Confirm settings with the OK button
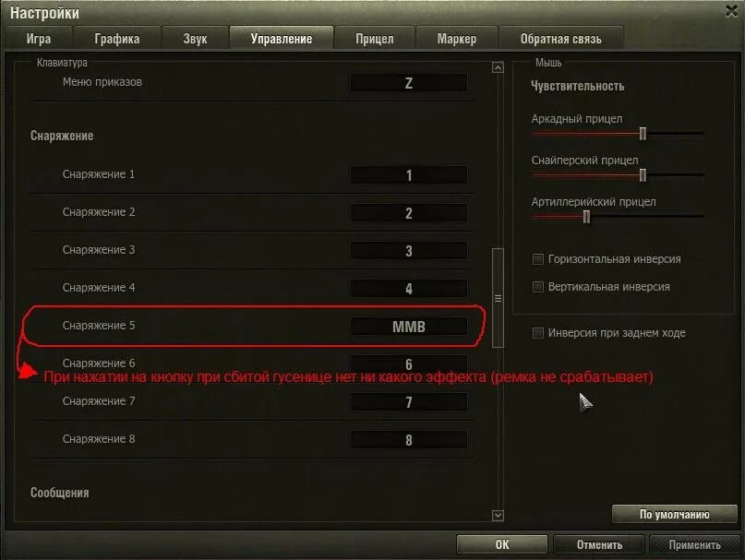Viewport: 745px width, 560px height. point(501,544)
